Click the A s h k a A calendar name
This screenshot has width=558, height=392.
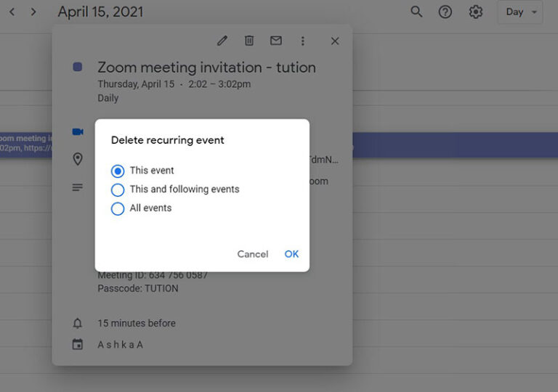121,345
